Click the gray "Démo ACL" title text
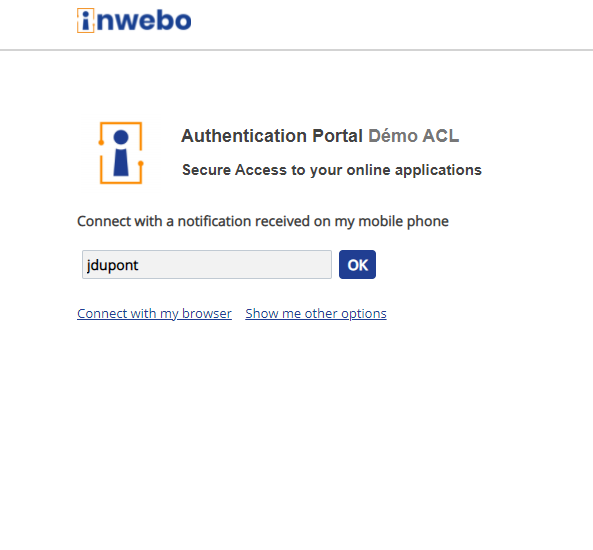 point(414,136)
